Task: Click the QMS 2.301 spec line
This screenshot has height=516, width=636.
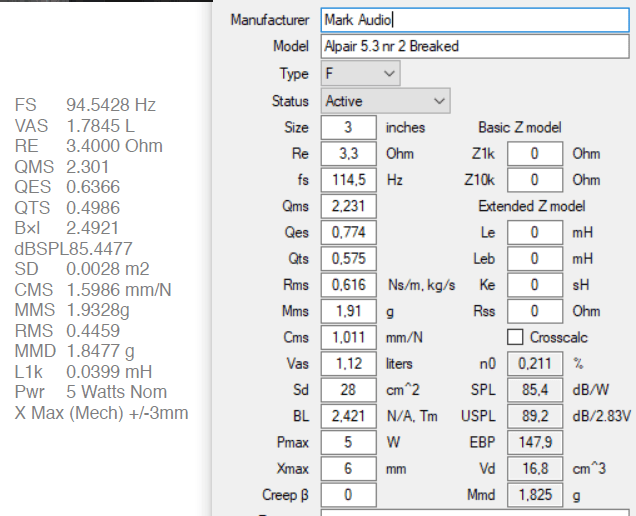Action: (62, 167)
